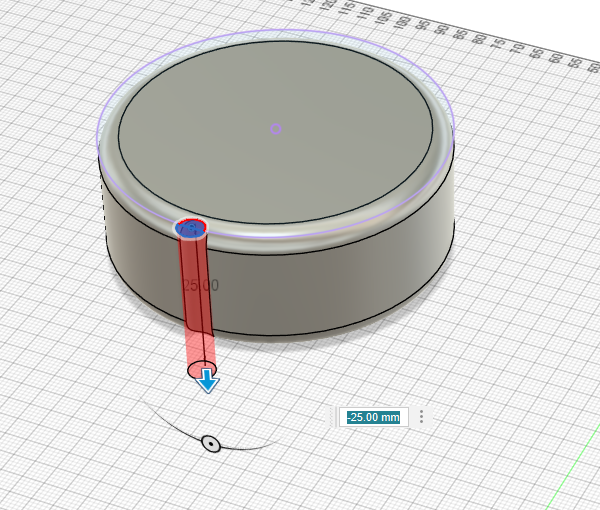The width and height of the screenshot is (600, 510).
Task: Click the -25.00 mm distance input field
Action: pos(373,417)
